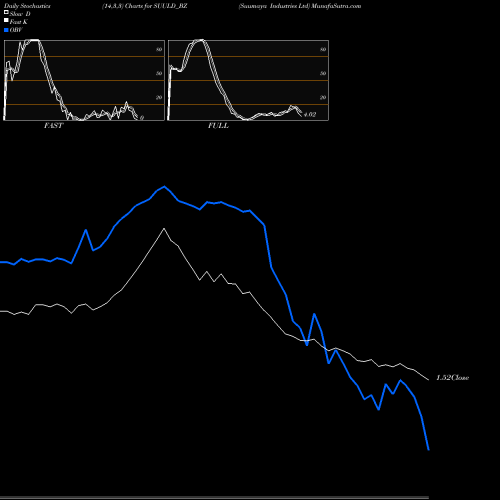Click the '50' level label in FAST chart
Image resolution: width=500 pixels, height=500 pixels.
tap(159, 73)
